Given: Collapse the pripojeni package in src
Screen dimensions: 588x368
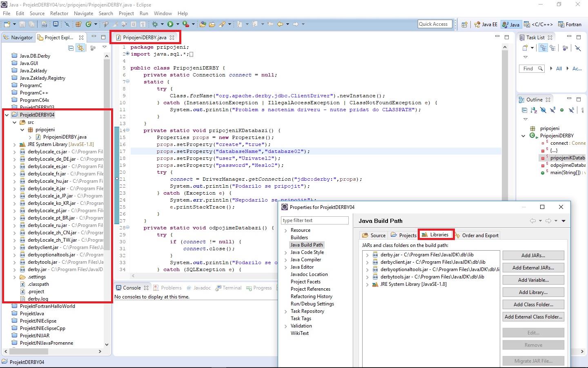Looking at the screenshot, I should [x=22, y=129].
